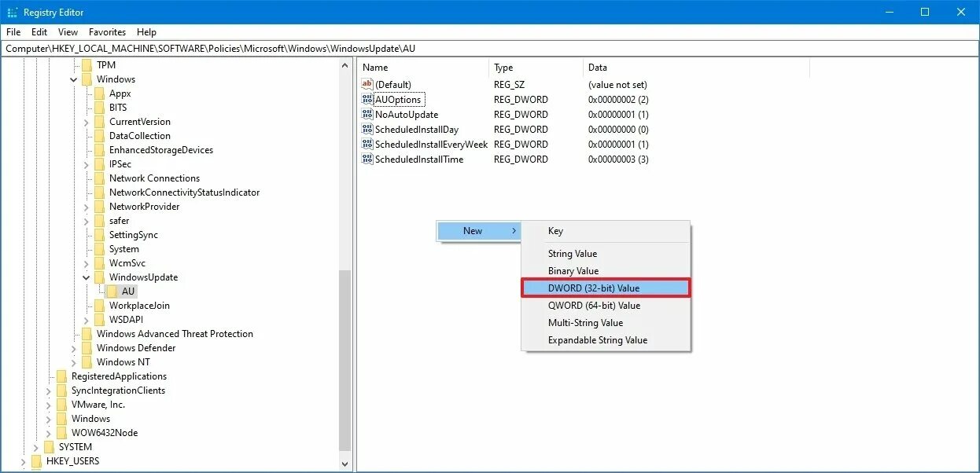Viewport: 980px width, 473px height.
Task: Open the View menu
Action: pos(68,32)
